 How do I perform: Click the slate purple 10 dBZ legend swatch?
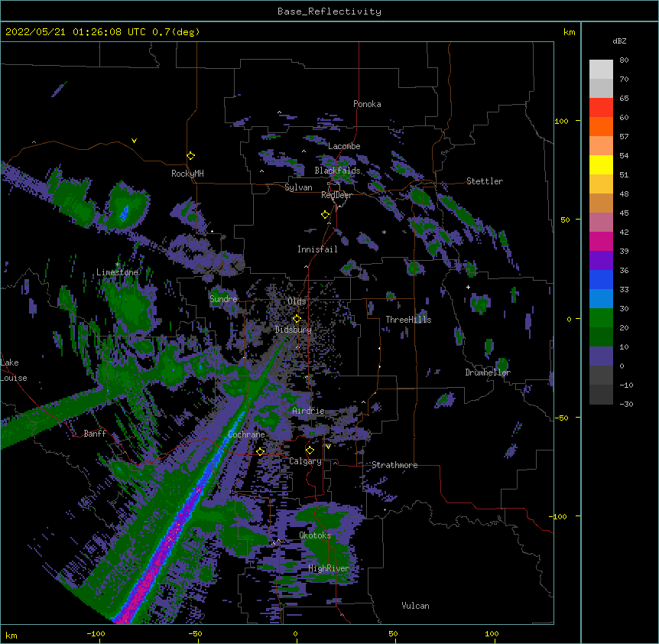tap(601, 356)
